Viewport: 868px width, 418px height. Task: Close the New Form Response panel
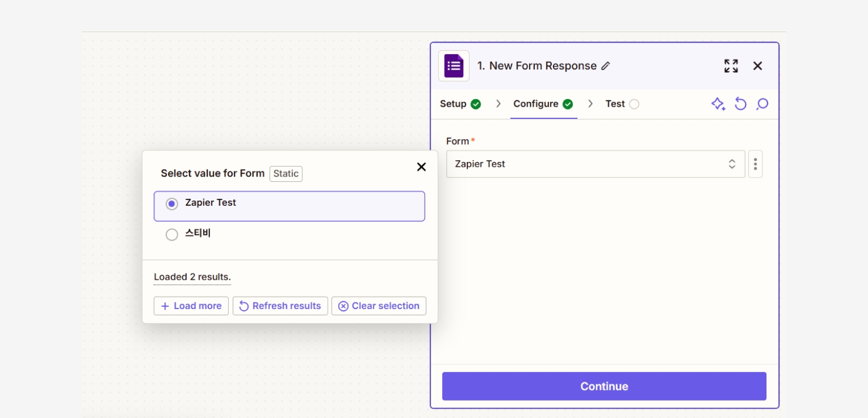[758, 66]
